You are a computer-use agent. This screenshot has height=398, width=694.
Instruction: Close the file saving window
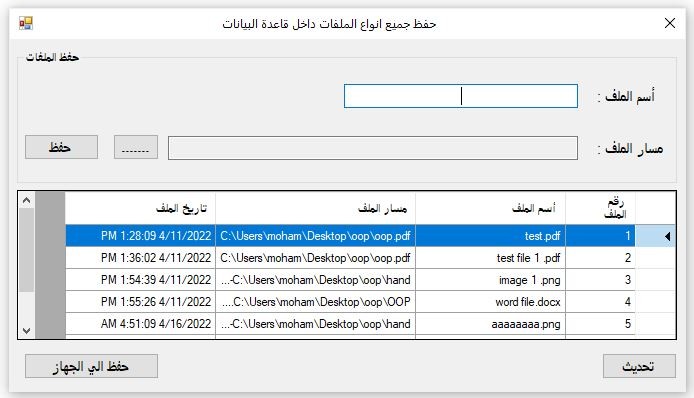(x=670, y=23)
